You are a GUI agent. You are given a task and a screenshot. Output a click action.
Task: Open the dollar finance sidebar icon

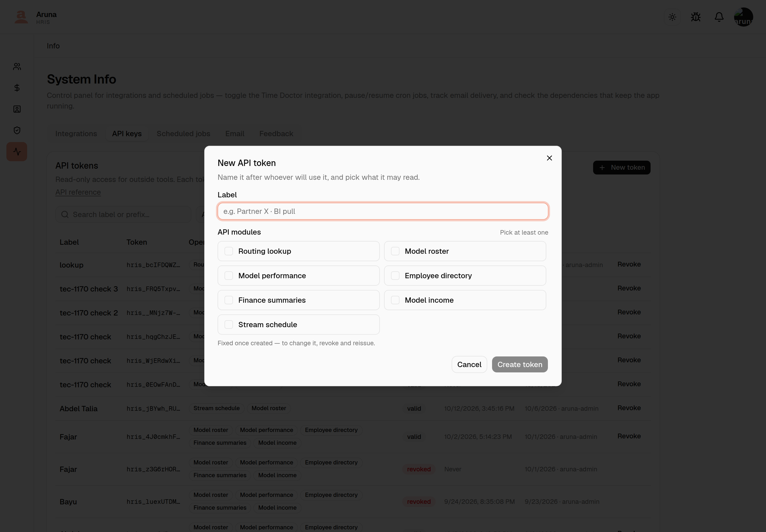click(17, 88)
